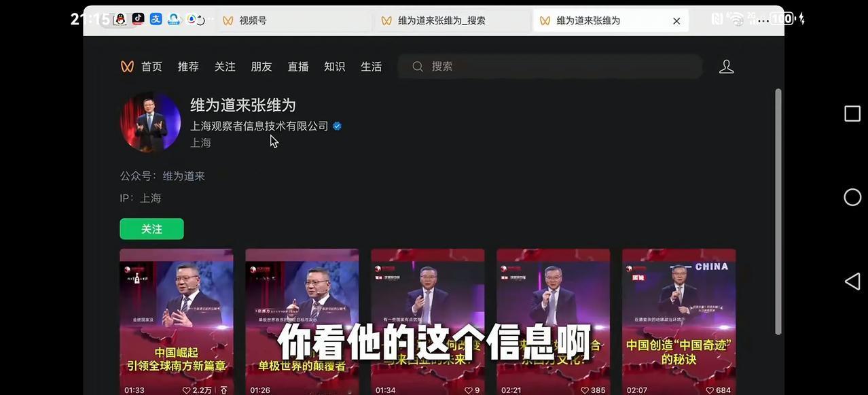Tap the Android back triangle button
Viewport: 868px width, 395px height.
852,281
